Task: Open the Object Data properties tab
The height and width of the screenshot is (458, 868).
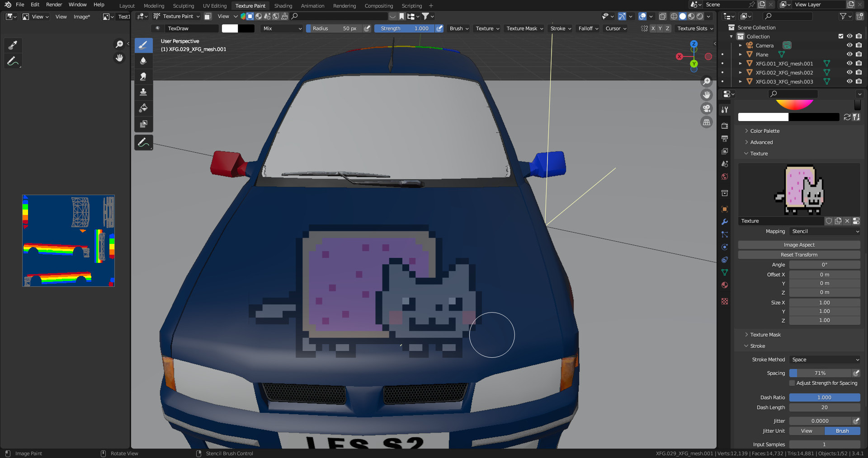Action: (x=725, y=272)
